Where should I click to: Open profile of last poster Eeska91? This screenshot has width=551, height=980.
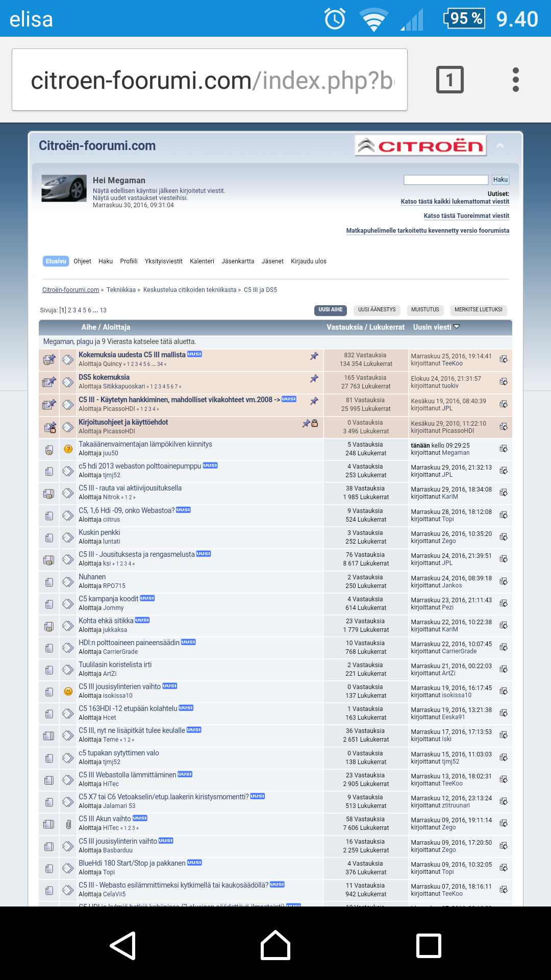[454, 717]
